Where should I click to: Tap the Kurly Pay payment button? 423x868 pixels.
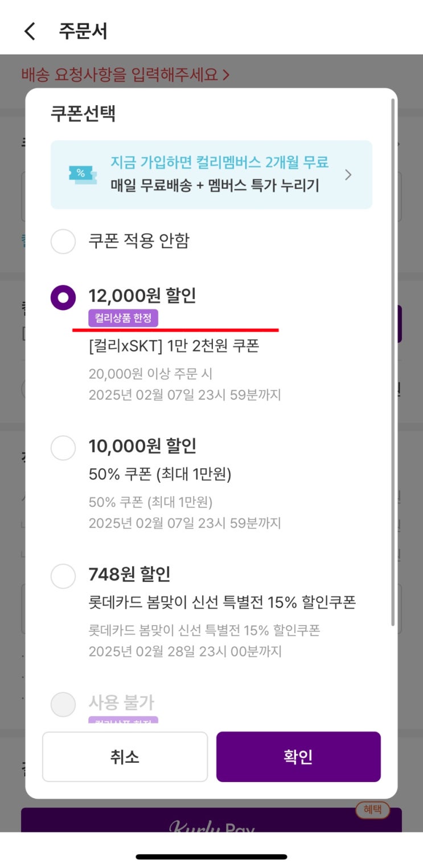[211, 824]
